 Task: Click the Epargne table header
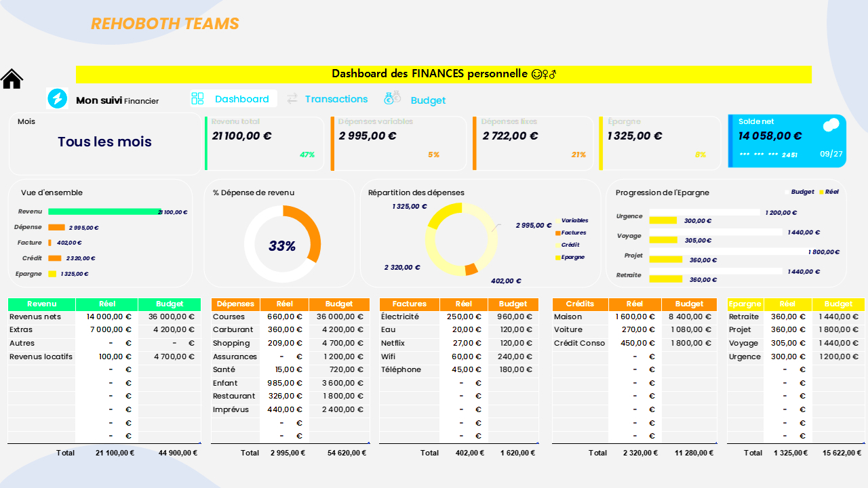(745, 304)
